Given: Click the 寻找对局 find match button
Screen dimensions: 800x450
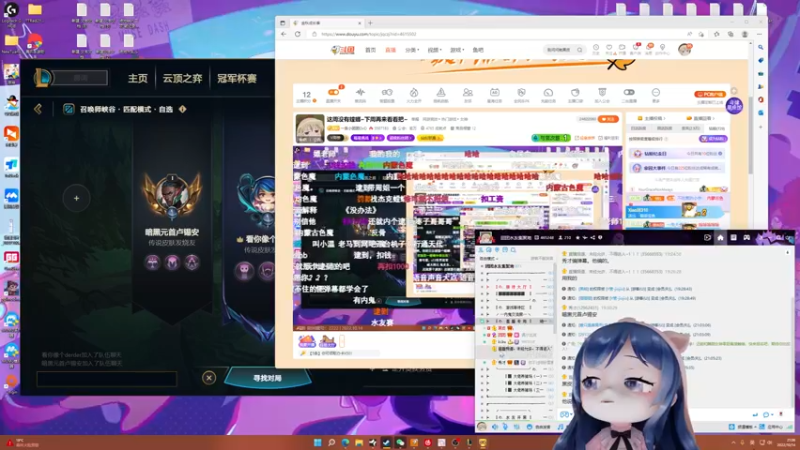Looking at the screenshot, I should click(x=267, y=378).
